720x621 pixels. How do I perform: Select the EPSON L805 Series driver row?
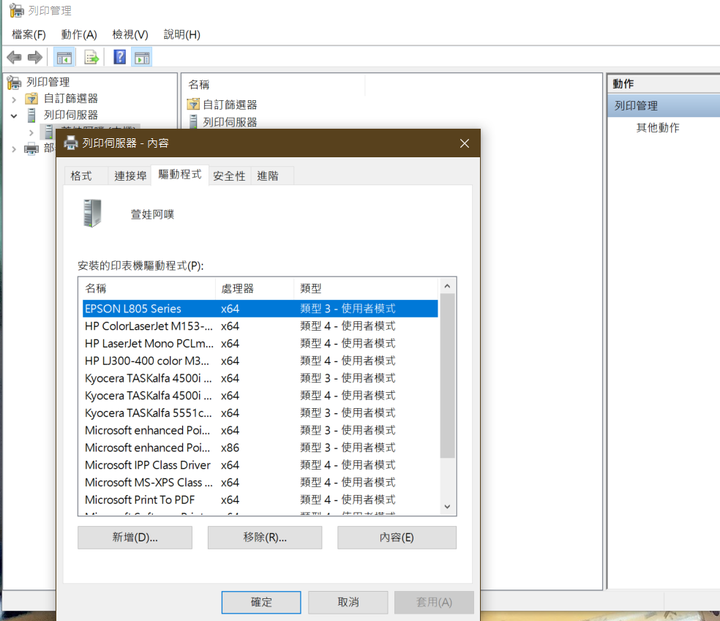pyautogui.click(x=260, y=309)
